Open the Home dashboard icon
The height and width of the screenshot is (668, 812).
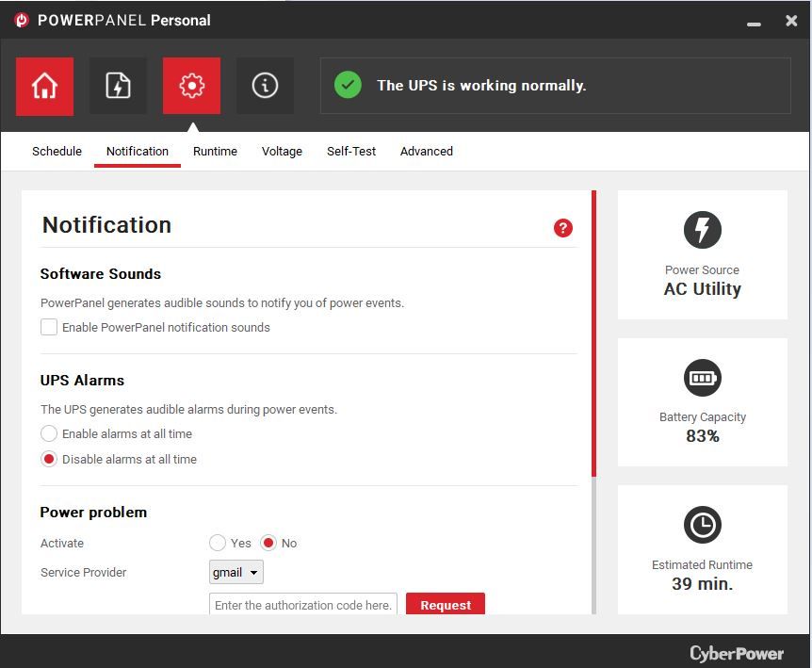44,86
